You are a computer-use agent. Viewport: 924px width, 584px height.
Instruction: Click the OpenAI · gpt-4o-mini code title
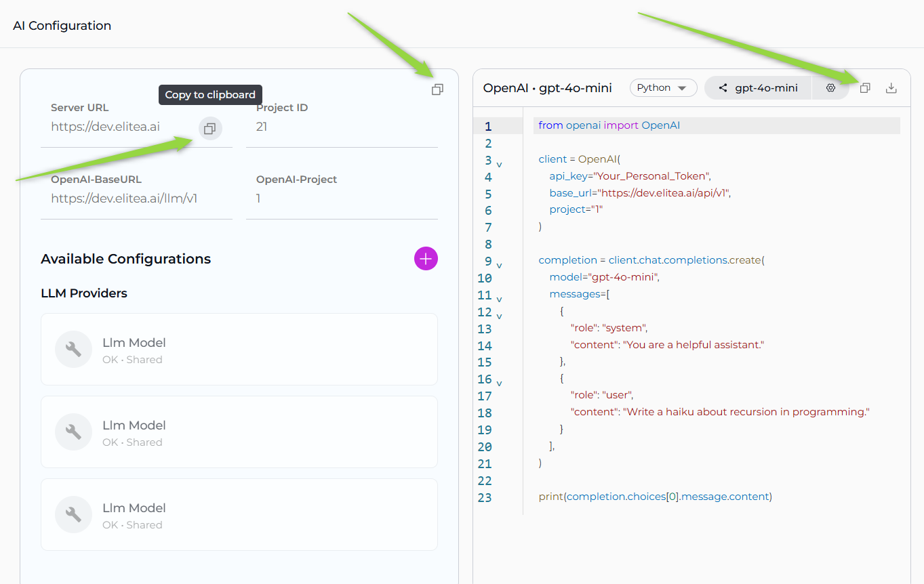click(548, 88)
